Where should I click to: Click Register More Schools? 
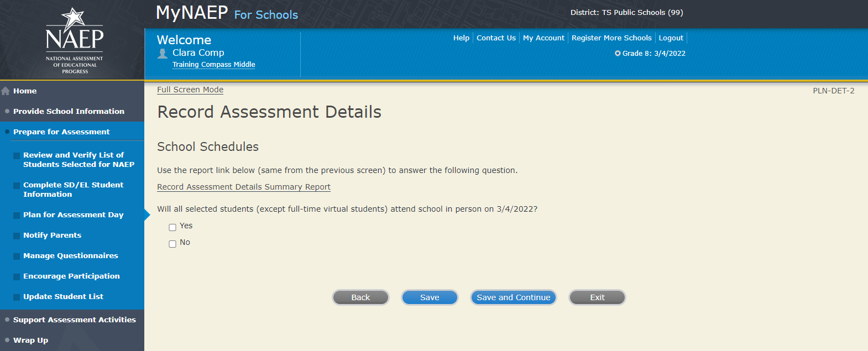tap(611, 38)
